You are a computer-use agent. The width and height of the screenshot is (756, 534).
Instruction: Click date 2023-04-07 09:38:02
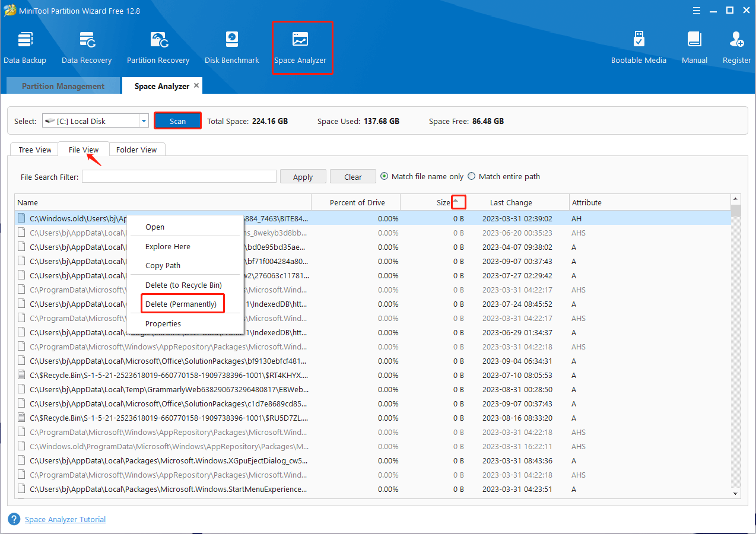[x=517, y=247]
